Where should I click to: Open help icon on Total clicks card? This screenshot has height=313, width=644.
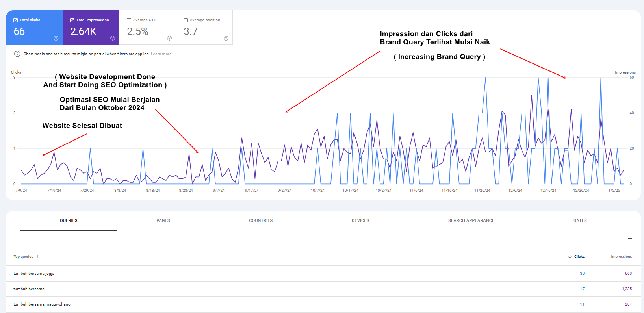[56, 38]
